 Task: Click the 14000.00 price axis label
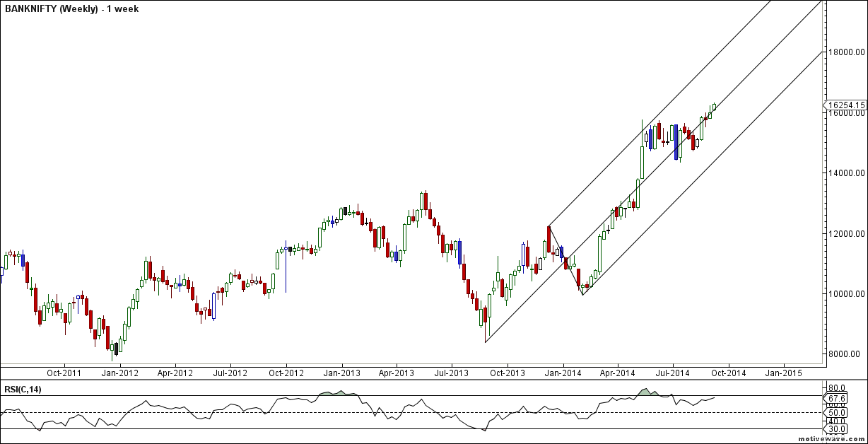[847, 173]
